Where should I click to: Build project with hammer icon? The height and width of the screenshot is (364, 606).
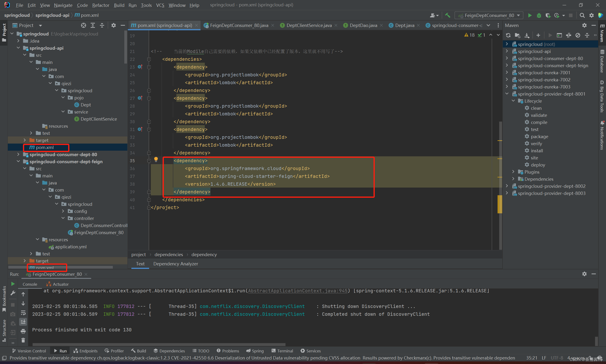447,15
